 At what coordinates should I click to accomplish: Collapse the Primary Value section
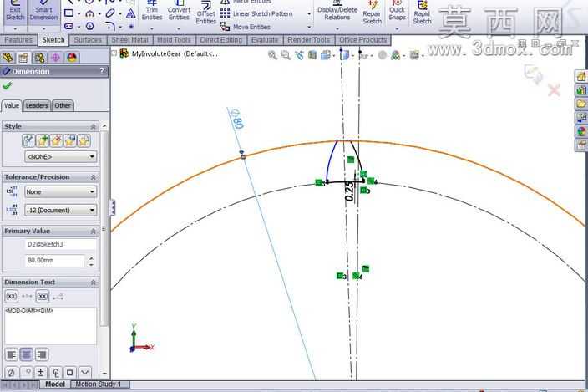pos(93,231)
